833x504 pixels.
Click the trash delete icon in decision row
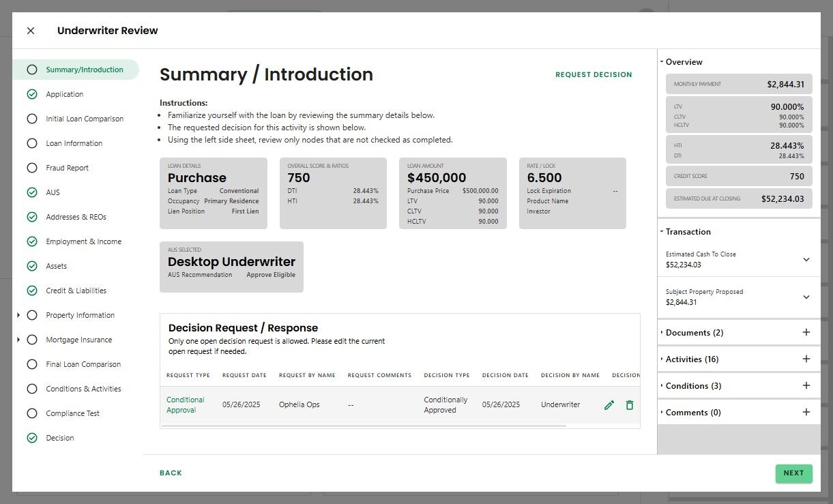pos(629,405)
